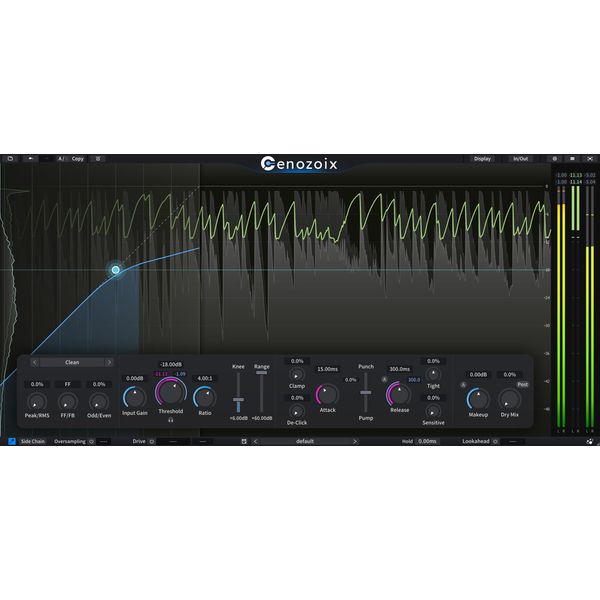Toggle the blue side chain enable box
The height and width of the screenshot is (600, 600).
click(12, 441)
